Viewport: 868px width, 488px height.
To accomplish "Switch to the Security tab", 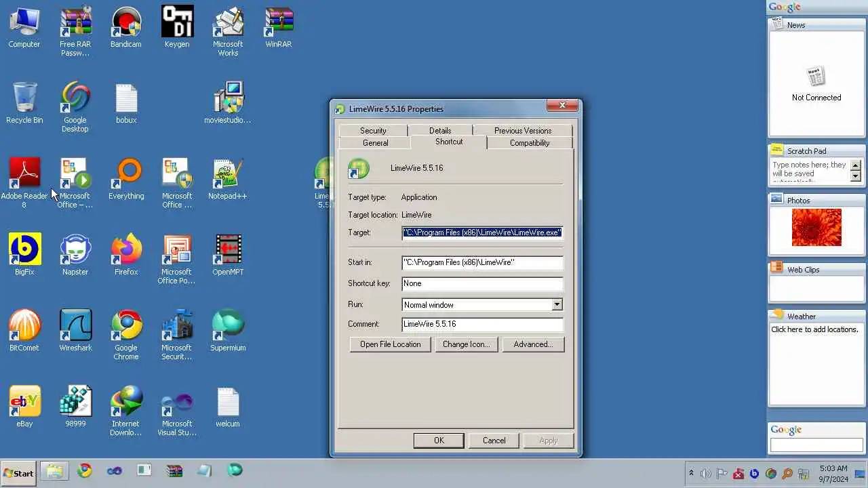I will (x=373, y=131).
